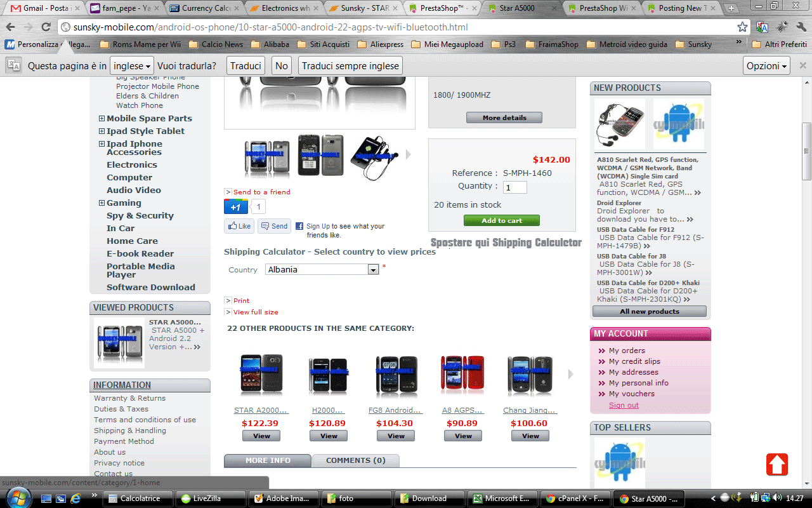Launch Internet Explorer from the quick launch
This screenshot has height=508, width=812.
click(x=76, y=498)
